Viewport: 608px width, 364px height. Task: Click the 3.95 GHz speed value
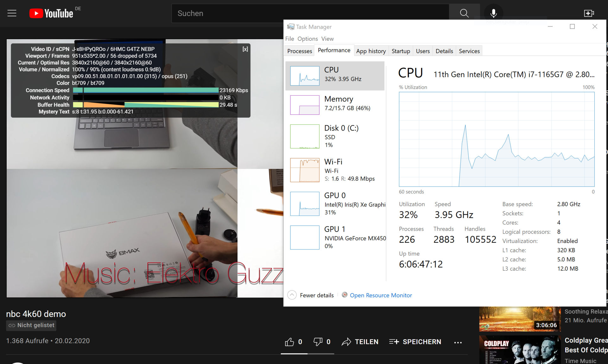click(454, 215)
